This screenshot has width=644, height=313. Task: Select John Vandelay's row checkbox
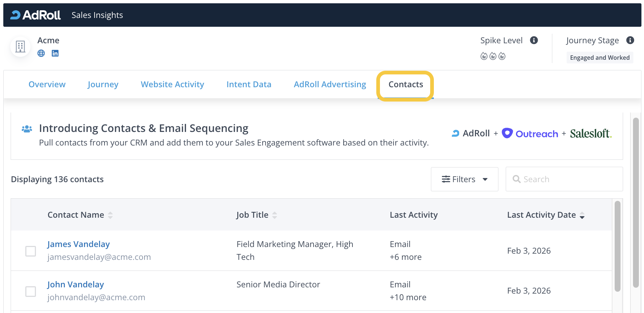[x=30, y=291]
